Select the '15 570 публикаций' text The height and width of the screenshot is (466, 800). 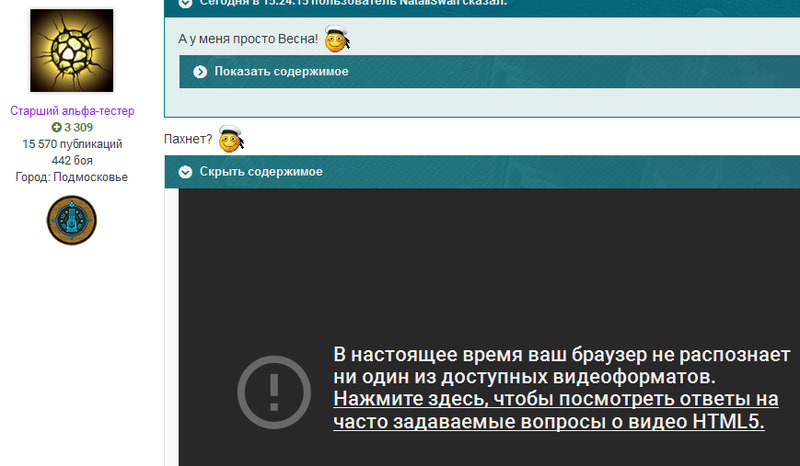pyautogui.click(x=72, y=144)
